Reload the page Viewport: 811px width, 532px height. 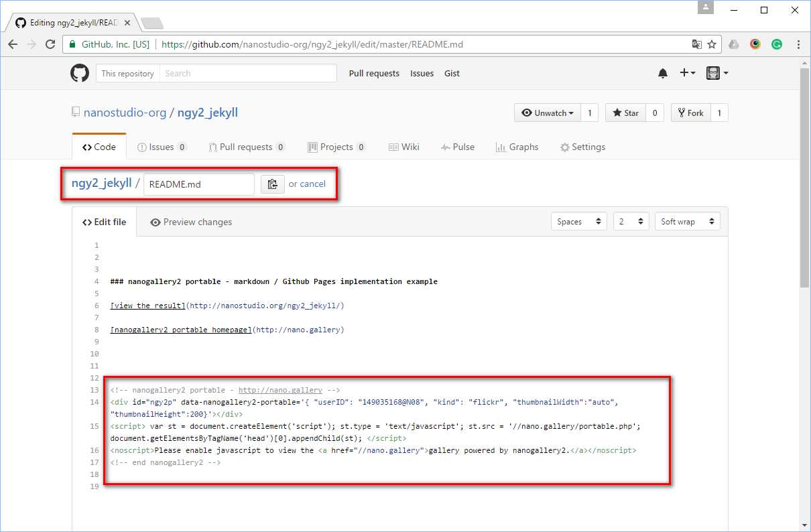[x=50, y=44]
